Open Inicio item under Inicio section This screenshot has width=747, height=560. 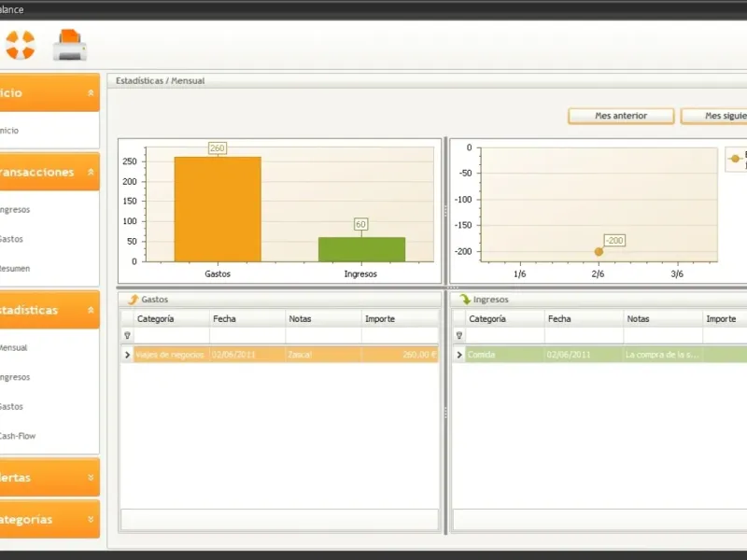[x=9, y=130]
